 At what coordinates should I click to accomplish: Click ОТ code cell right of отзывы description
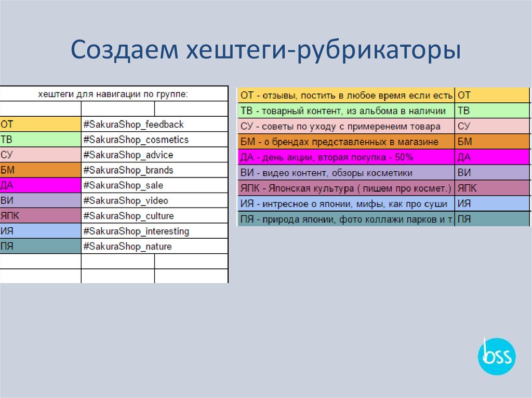[x=492, y=95]
